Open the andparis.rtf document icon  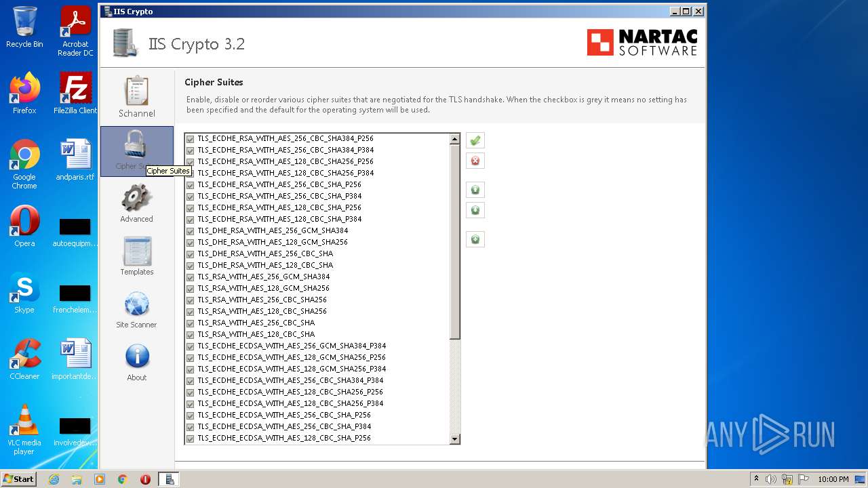coord(75,160)
